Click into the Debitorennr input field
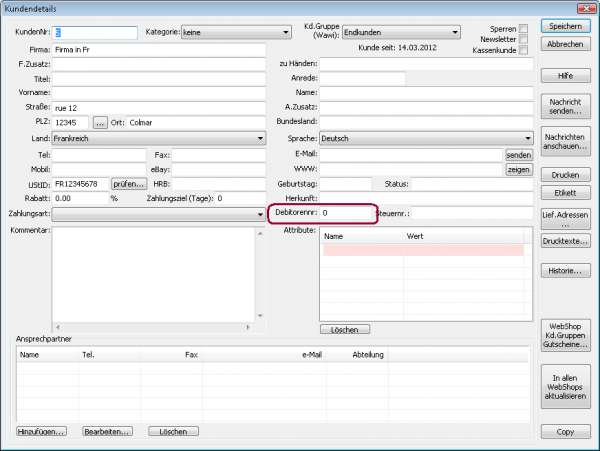This screenshot has width=600, height=451. [345, 214]
